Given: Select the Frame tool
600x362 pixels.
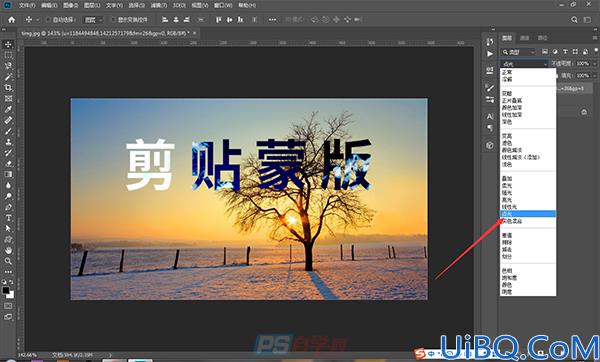Looking at the screenshot, I should pos(8,98).
